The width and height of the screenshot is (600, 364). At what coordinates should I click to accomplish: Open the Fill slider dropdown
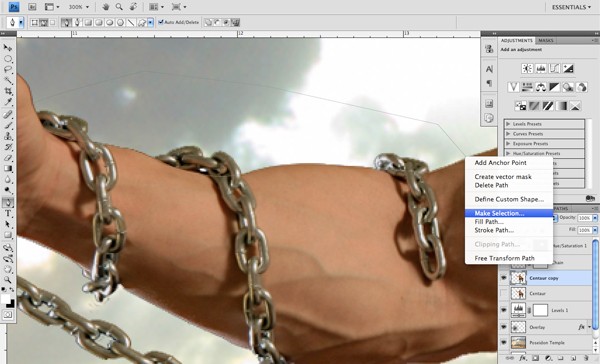point(595,230)
